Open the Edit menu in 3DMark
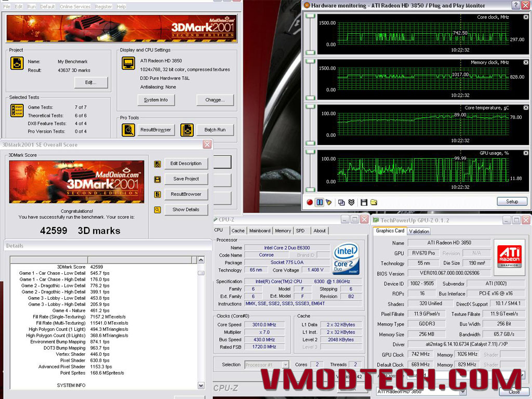This screenshot has width=532, height=399. click(x=19, y=6)
